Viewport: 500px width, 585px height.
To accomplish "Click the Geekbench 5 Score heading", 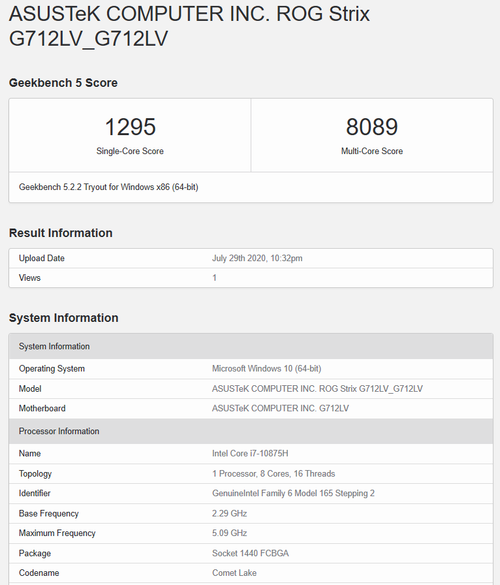I will (63, 83).
